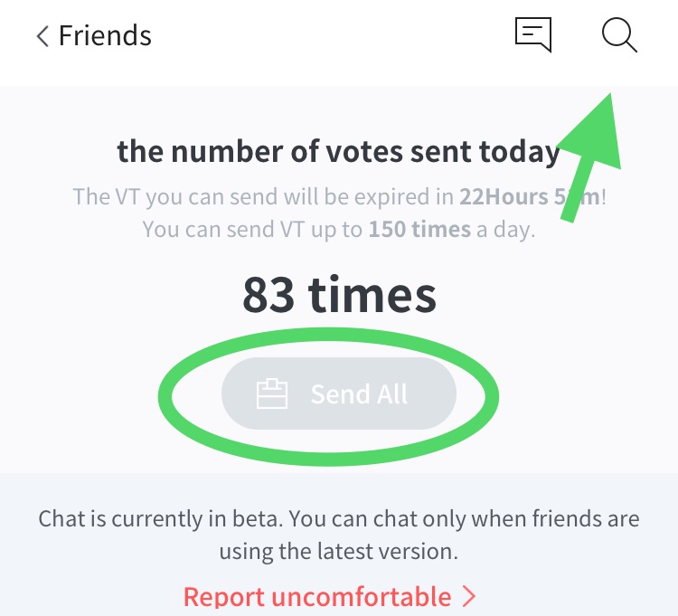Click the chevron after Report uncomfortable

(469, 596)
